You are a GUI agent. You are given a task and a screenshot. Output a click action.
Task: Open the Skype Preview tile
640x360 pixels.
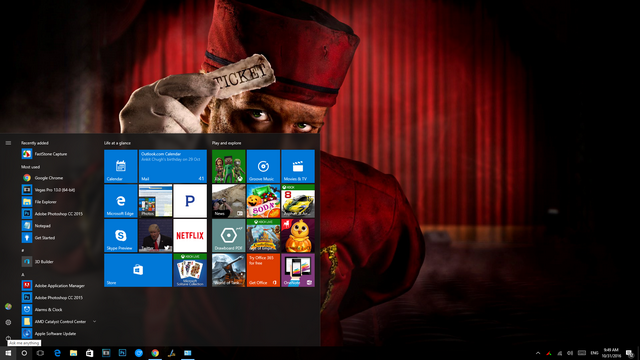(x=120, y=236)
